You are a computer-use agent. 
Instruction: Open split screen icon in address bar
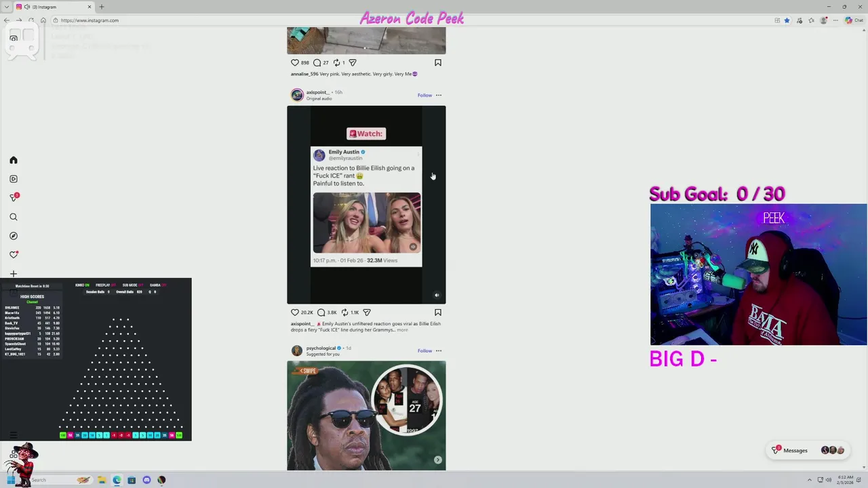coord(777,20)
